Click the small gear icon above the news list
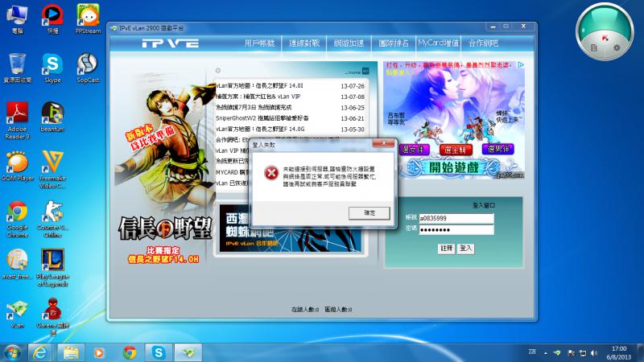This screenshot has height=362, width=644. click(x=218, y=70)
